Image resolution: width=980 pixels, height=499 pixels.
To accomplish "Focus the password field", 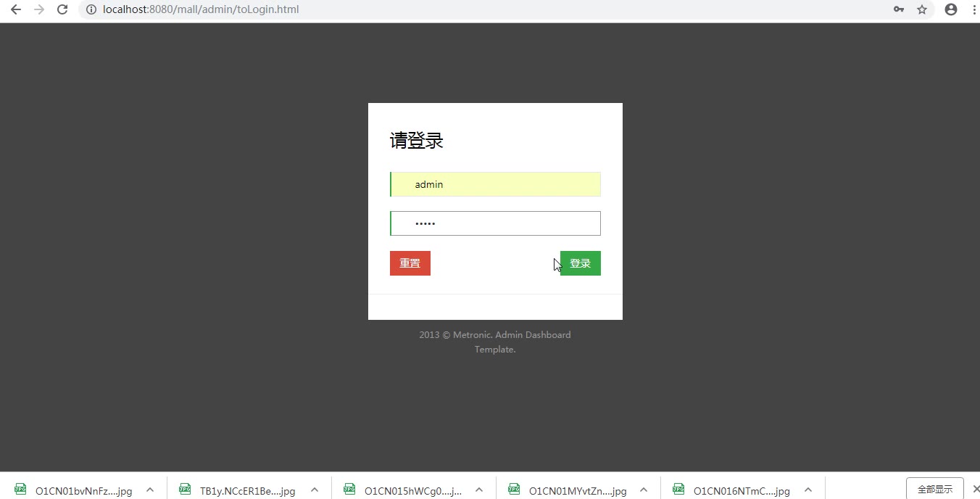I will [x=495, y=223].
